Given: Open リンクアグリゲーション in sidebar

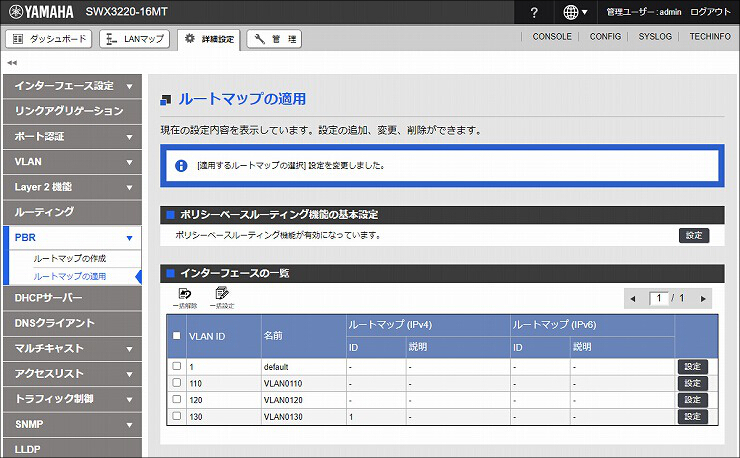Looking at the screenshot, I should point(72,111).
